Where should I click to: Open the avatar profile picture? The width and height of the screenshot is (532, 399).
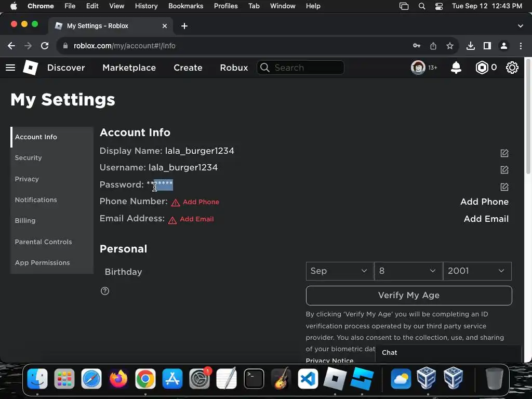418,68
